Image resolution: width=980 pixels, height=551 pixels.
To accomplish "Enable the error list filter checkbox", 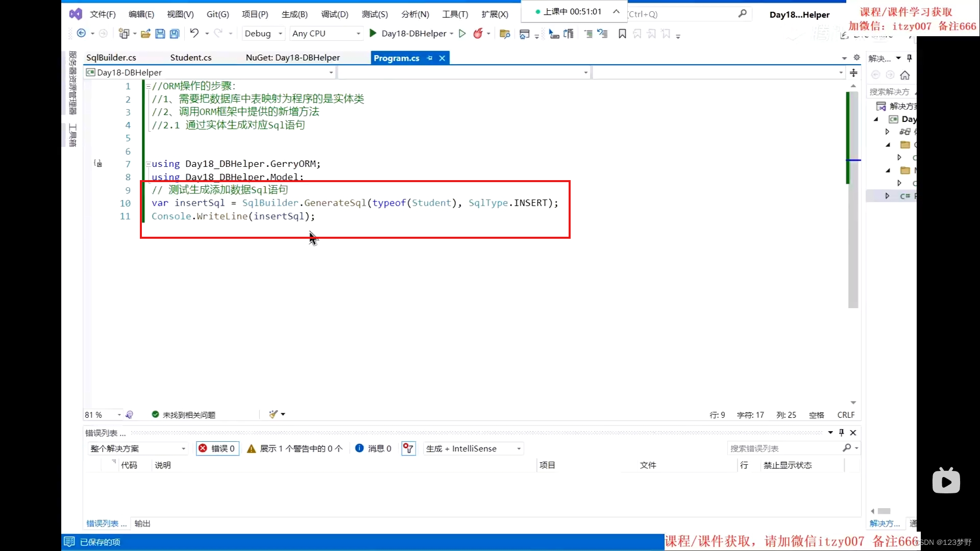I will 408,448.
